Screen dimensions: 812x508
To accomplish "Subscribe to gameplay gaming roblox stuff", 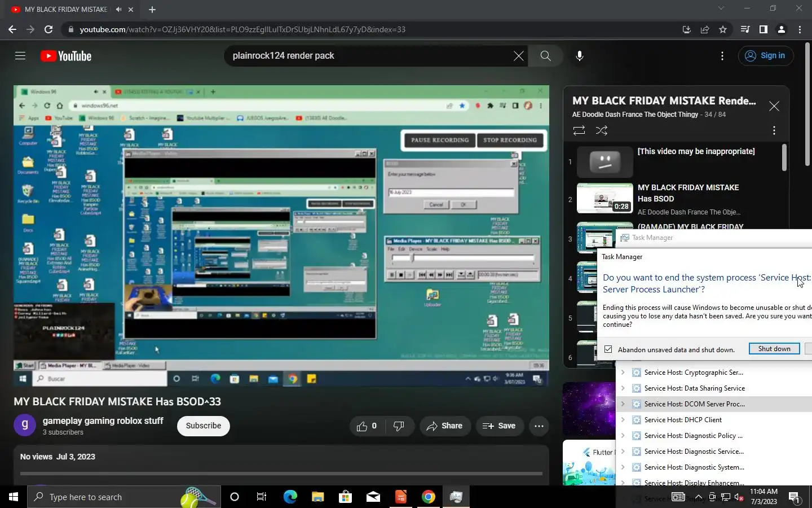I will coord(204,426).
